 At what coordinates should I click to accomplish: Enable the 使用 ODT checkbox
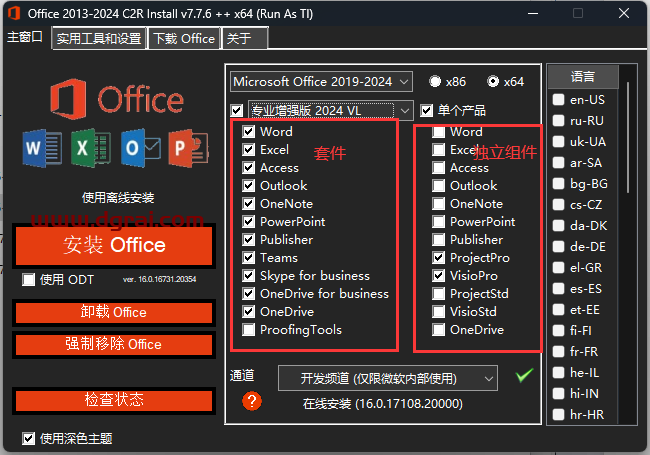coord(29,279)
